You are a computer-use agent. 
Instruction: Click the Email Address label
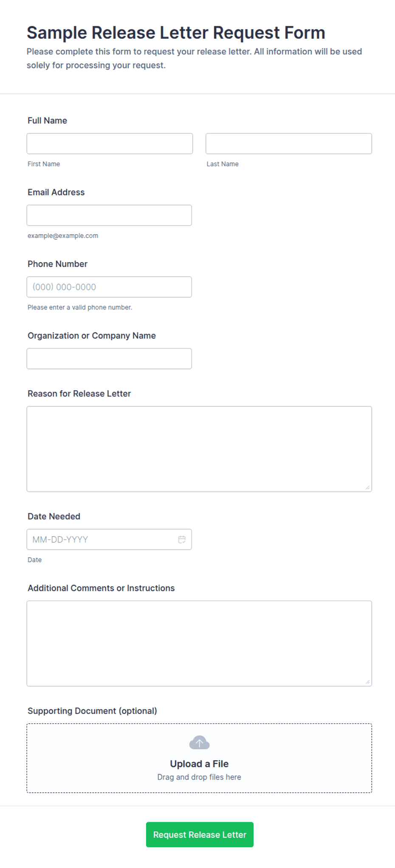[56, 193]
